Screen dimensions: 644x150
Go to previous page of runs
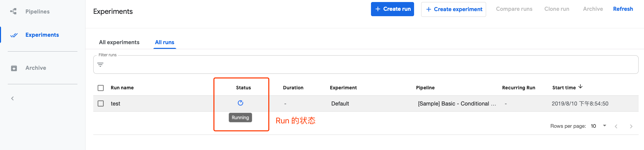pos(616,126)
